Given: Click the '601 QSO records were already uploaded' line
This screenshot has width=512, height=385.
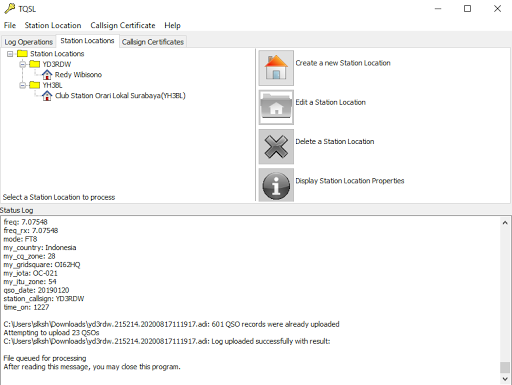Looking at the screenshot, I should click(171, 324).
